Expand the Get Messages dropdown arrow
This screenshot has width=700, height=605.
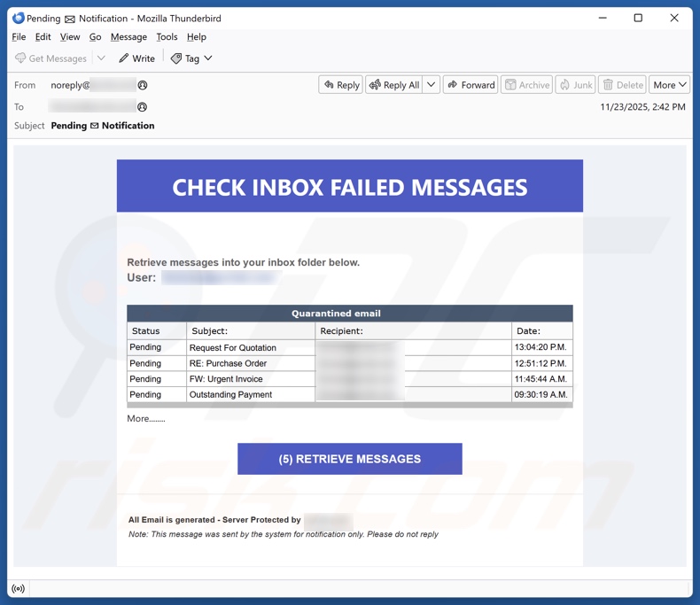pos(101,58)
